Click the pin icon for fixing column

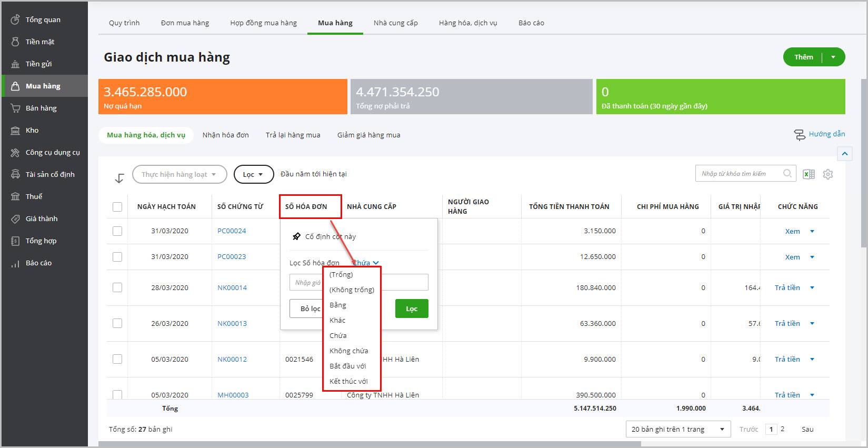coord(297,236)
